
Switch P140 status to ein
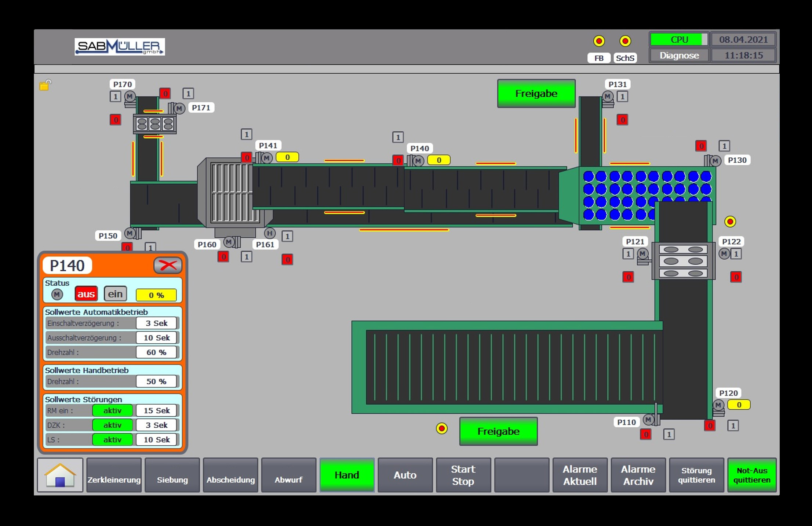115,294
